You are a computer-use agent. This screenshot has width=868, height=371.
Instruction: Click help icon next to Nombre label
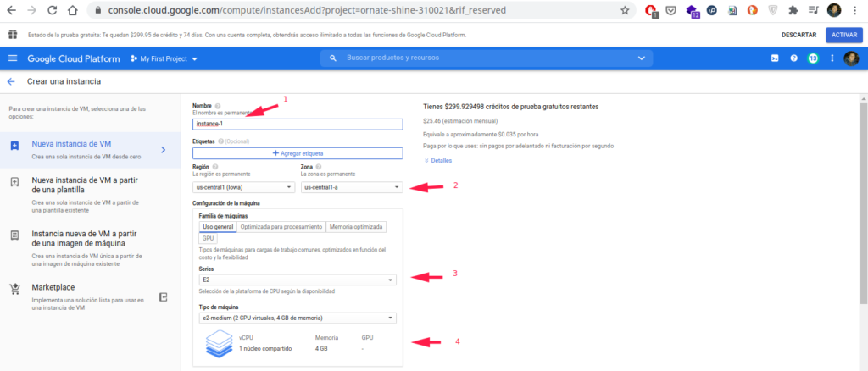[x=218, y=106]
